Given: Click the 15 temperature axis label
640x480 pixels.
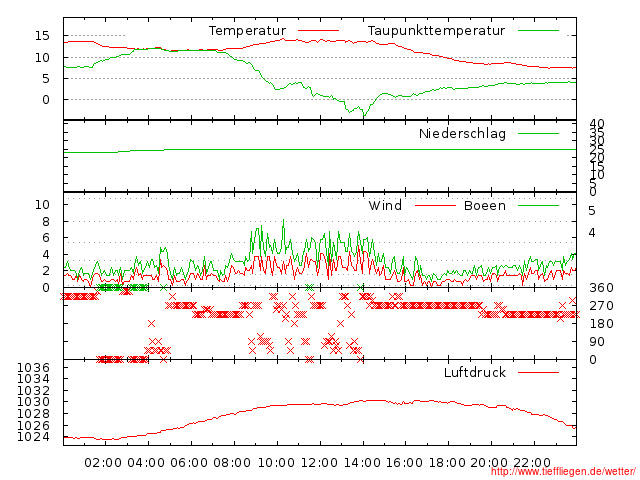Looking at the screenshot, I should (x=42, y=36).
